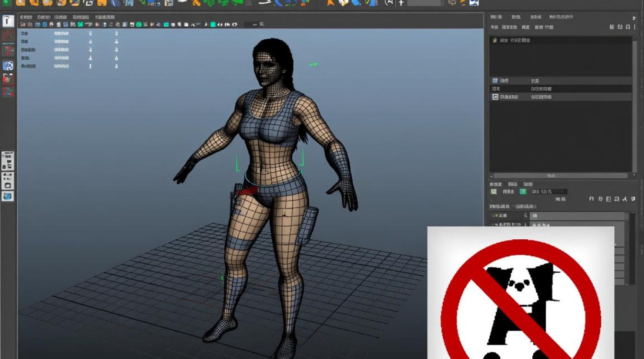Select the red cloth piece on the character's hip
The width and height of the screenshot is (644, 359).
pos(248,191)
